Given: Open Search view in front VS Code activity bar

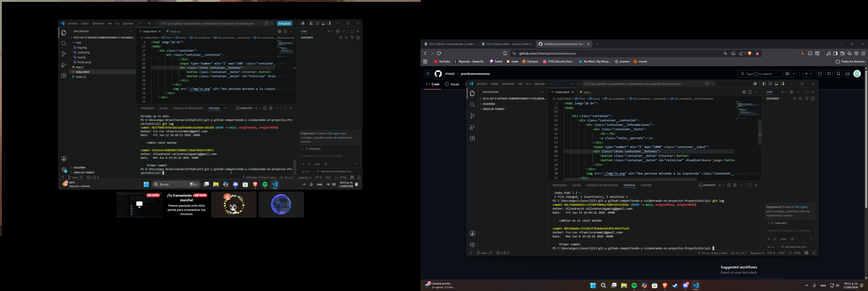Looking at the screenshot, I should point(472,105).
